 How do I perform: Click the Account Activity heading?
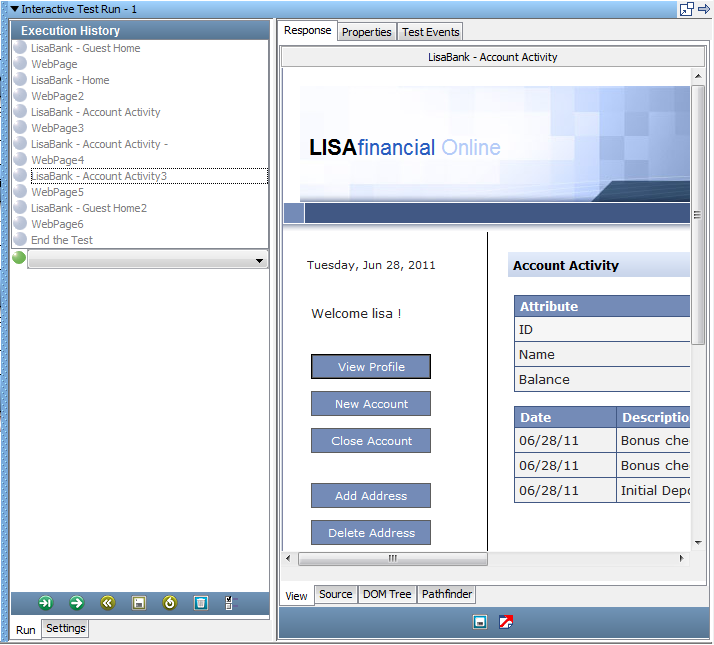[566, 265]
